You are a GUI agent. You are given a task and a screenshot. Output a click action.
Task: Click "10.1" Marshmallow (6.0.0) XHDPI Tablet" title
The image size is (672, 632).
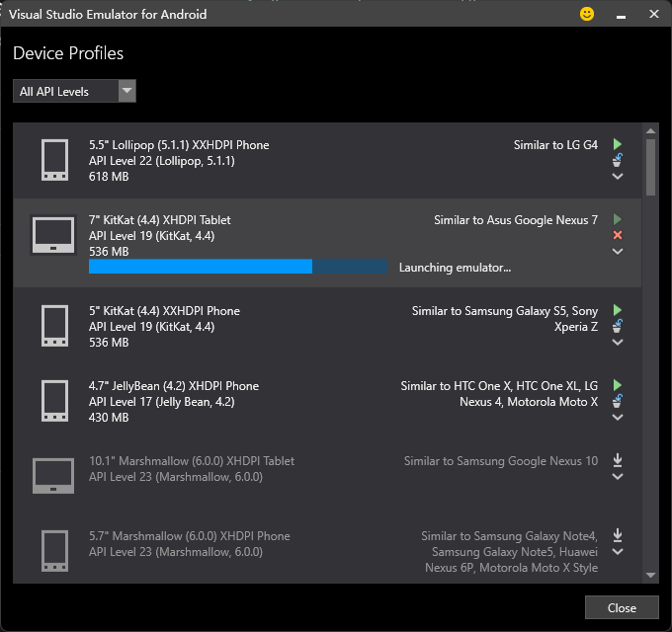(x=192, y=461)
